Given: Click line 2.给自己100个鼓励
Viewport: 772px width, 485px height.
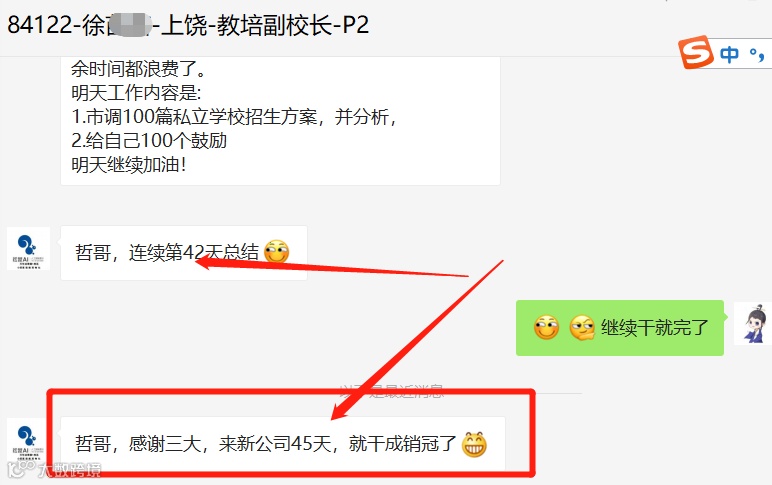Looking at the screenshot, I should tap(149, 141).
